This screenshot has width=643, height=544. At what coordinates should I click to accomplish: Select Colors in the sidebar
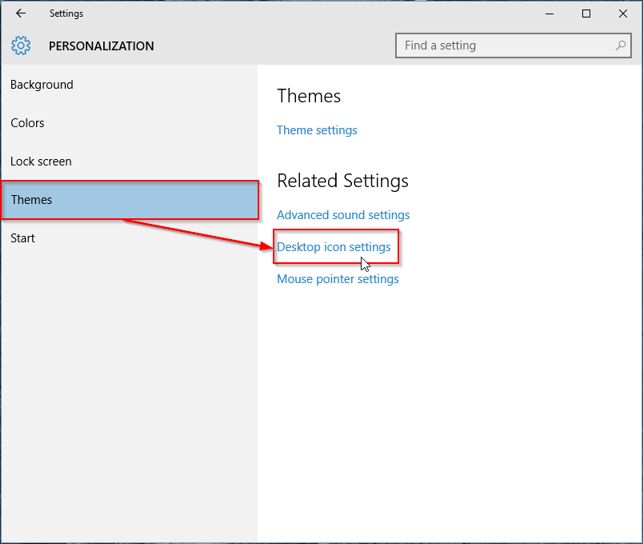click(28, 123)
